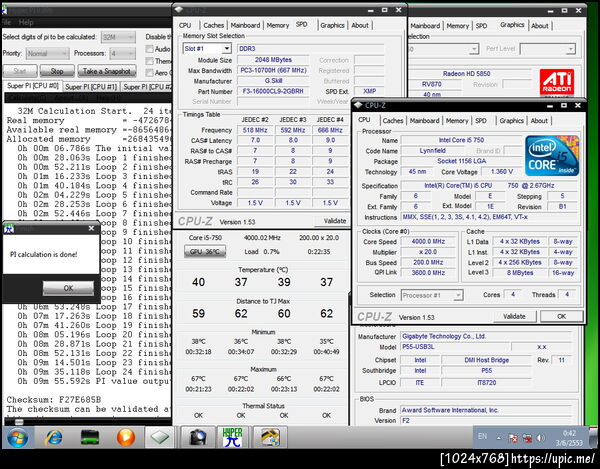Switch to Hyper PI on the taskbar
This screenshot has width=600, height=469.
point(233,437)
